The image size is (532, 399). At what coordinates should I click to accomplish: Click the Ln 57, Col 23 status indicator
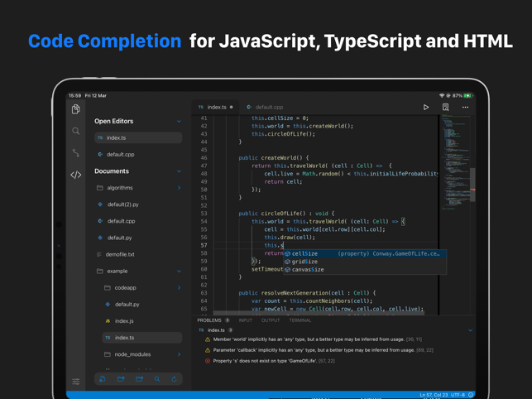pos(434,395)
